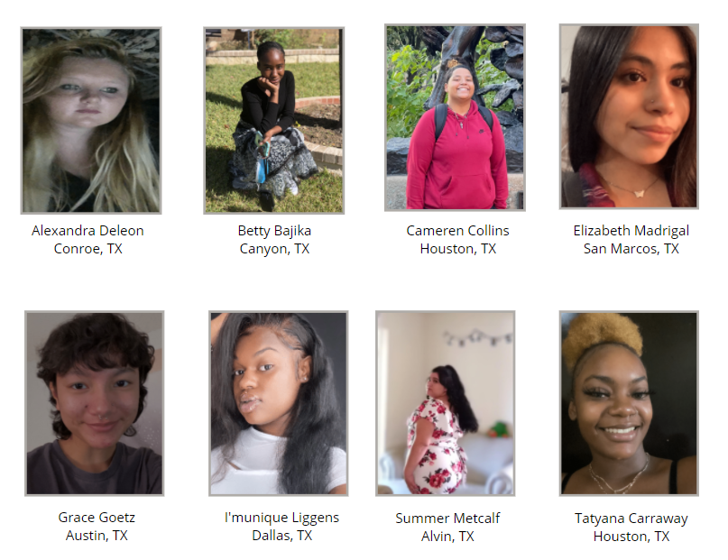
Task: Open Alexandra Deleon's photo thumbnail
Action: click(x=91, y=121)
